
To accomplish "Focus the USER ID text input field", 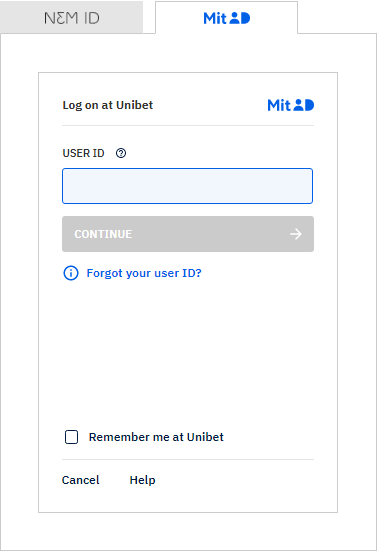I will (188, 186).
